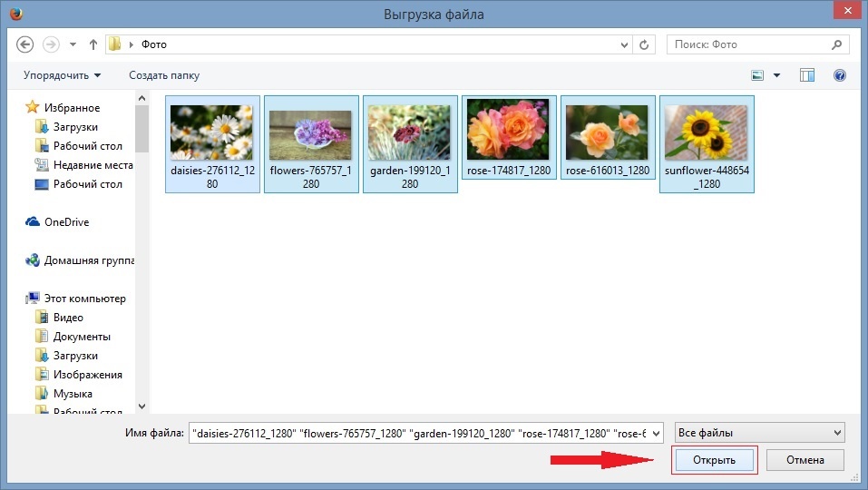This screenshot has height=490, width=868.
Task: Click the Up one level arrow
Action: [x=93, y=44]
